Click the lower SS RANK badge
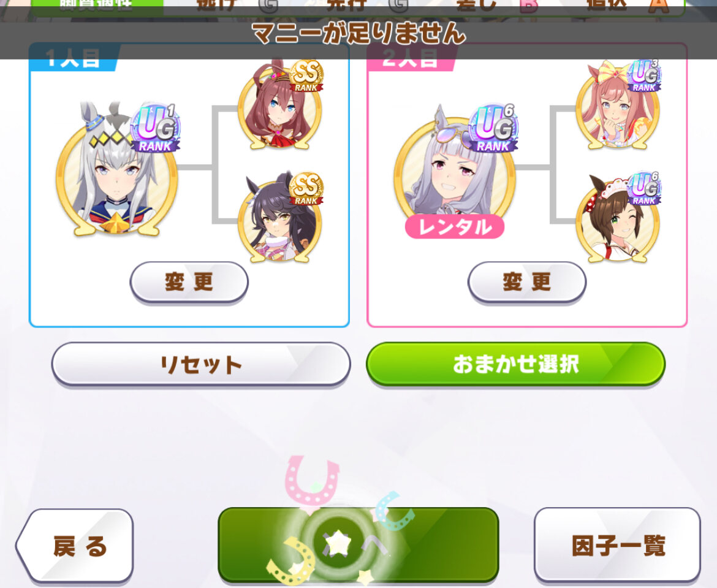 click(306, 189)
